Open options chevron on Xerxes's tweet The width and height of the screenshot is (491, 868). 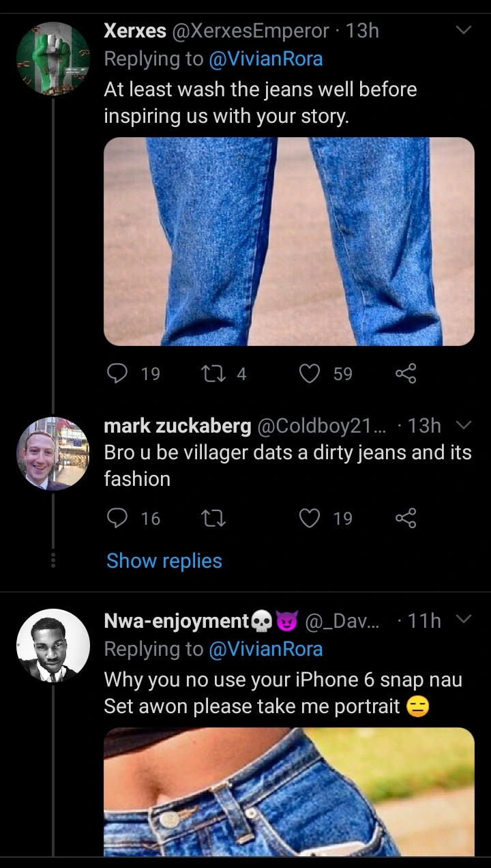463,31
